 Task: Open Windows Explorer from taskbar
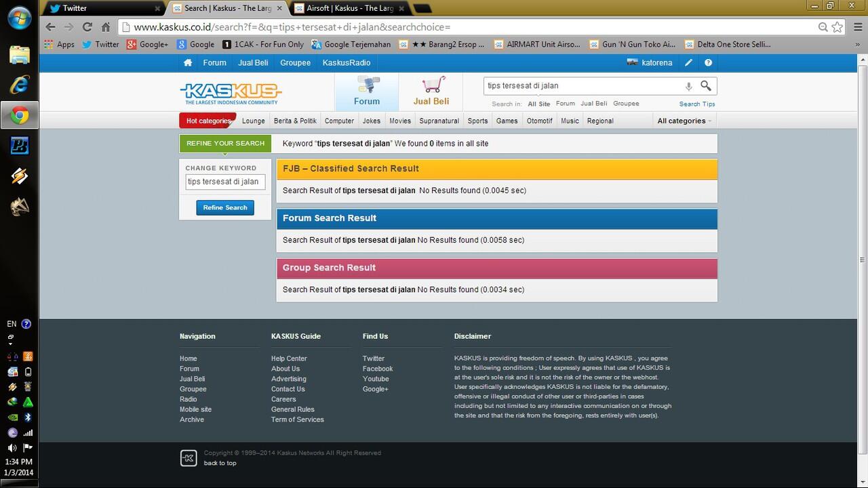(19, 55)
